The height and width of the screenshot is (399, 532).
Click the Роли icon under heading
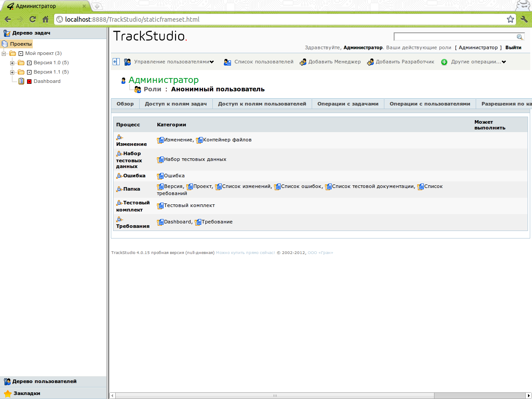pyautogui.click(x=137, y=90)
